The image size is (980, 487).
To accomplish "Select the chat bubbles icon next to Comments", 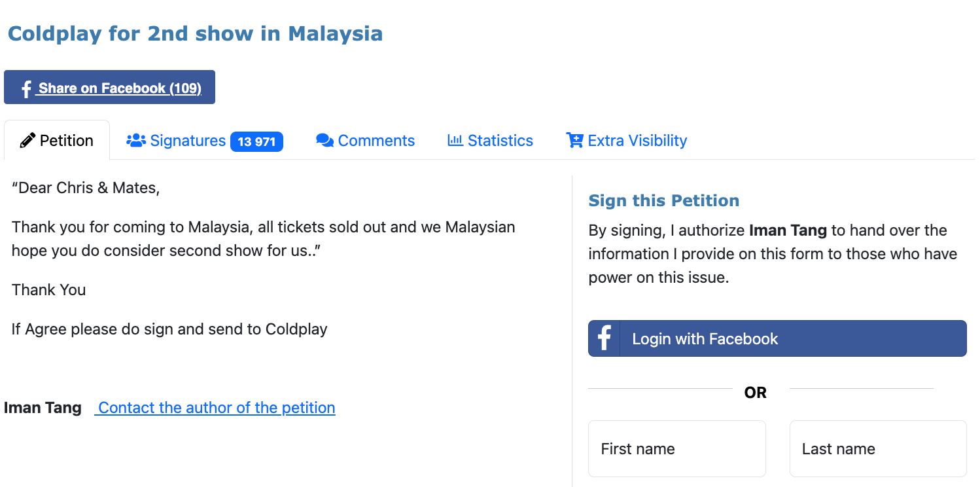I will coord(324,140).
